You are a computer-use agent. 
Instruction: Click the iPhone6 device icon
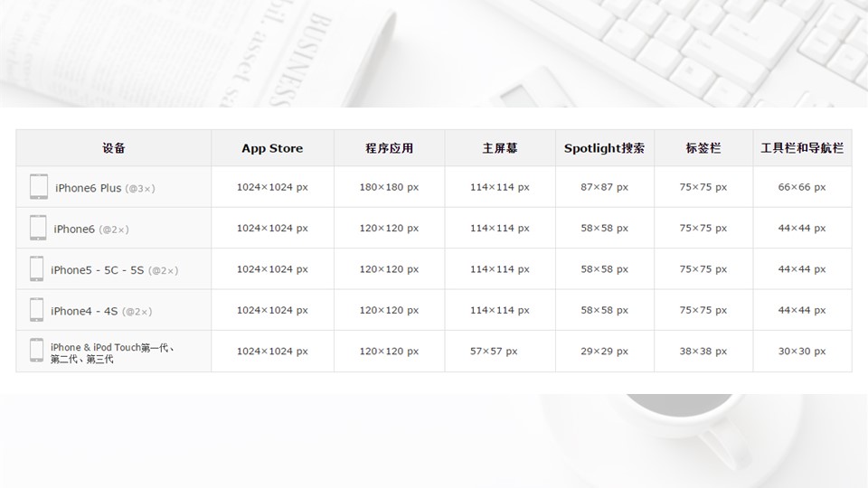click(38, 228)
